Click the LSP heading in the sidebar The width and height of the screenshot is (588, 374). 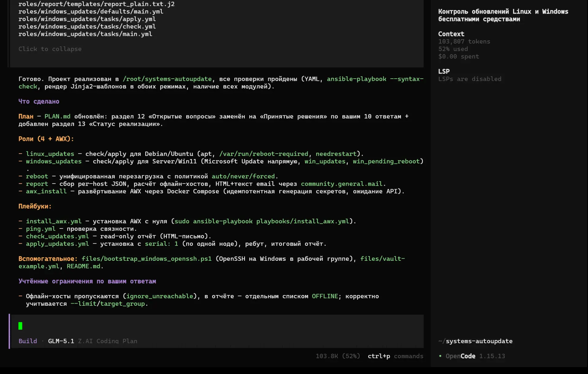pyautogui.click(x=444, y=71)
